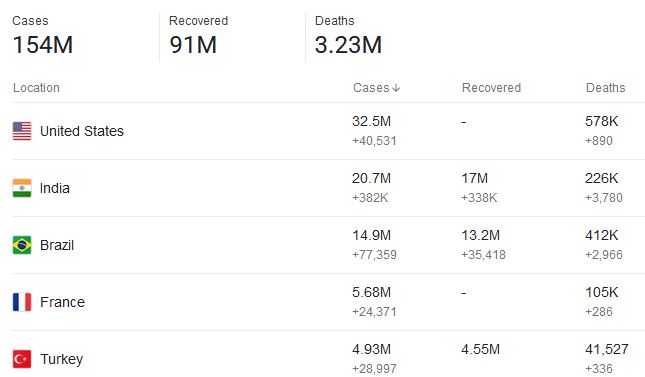This screenshot has height=377, width=645.
Task: Click the sort arrow beside Cases header
Action: (x=396, y=88)
